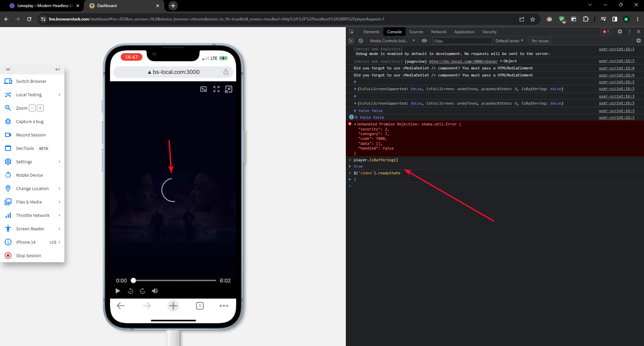Clear the console output
This screenshot has width=644, height=346.
[x=361, y=41]
